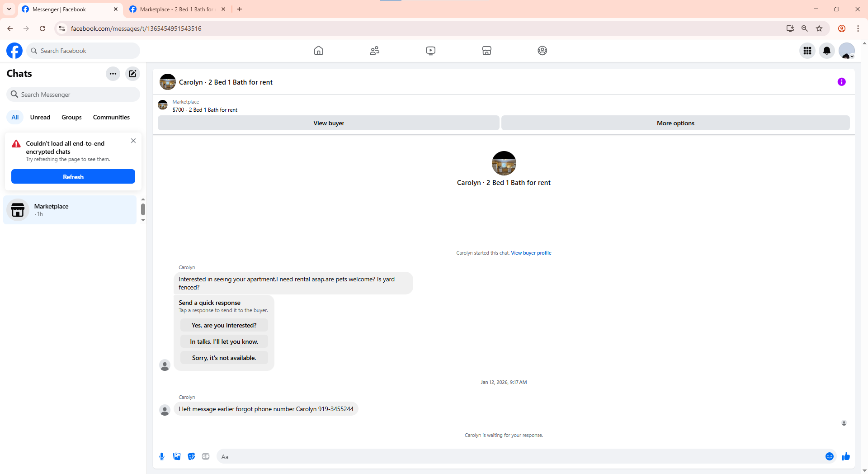Open the Facebook logo home link
This screenshot has height=474, width=868.
coord(14,51)
